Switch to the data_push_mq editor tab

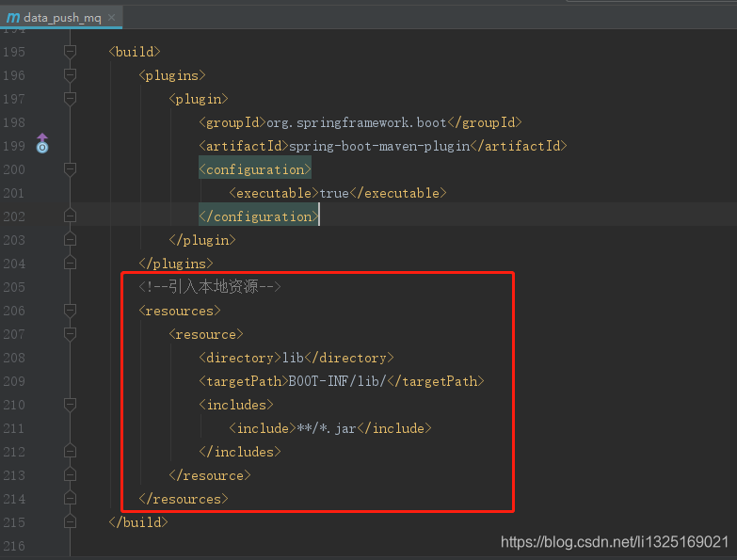pyautogui.click(x=61, y=18)
